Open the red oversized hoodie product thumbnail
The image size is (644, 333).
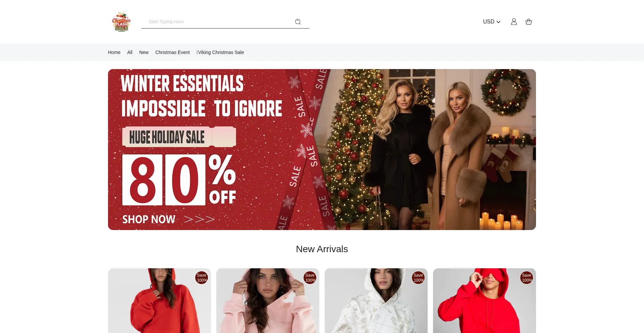pos(159,300)
